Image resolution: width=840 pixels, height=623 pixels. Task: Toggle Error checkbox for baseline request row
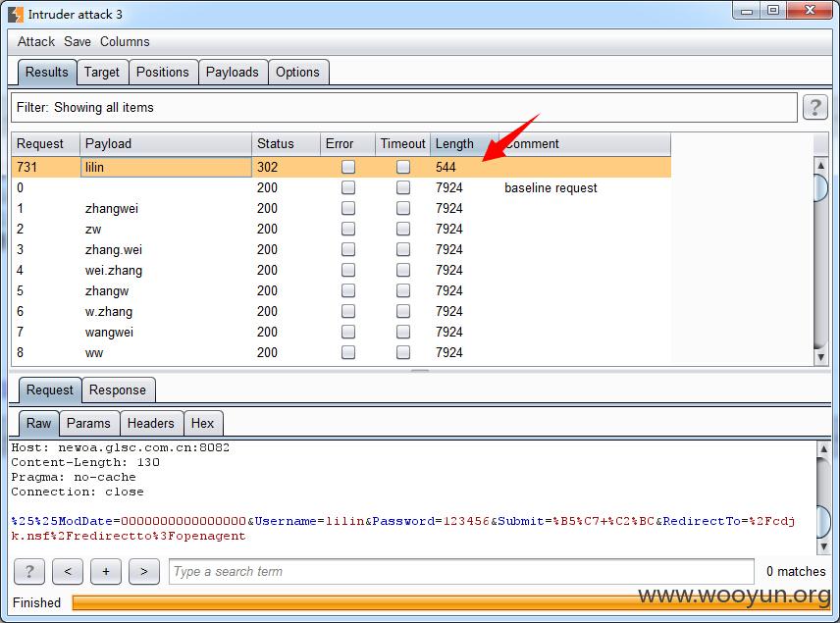(x=348, y=187)
